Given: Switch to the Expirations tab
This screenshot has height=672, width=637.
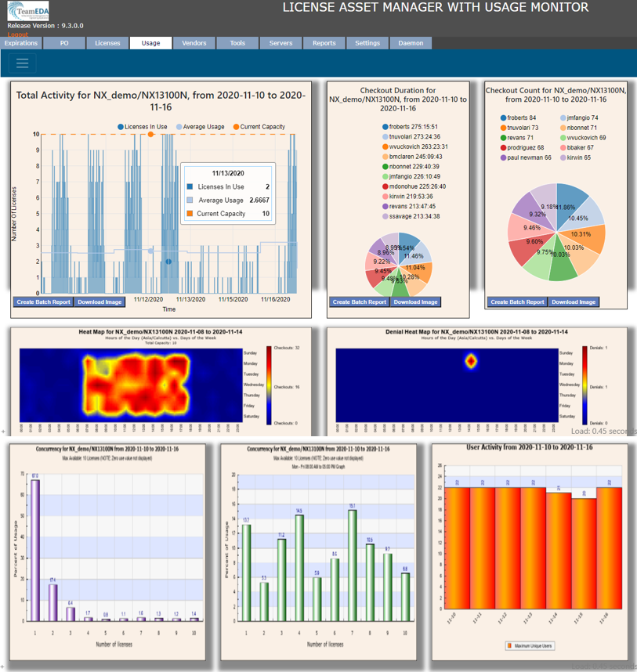Looking at the screenshot, I should pos(21,43).
